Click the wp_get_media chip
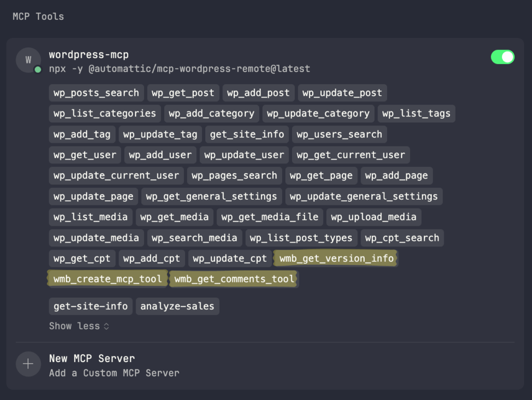This screenshot has height=400, width=532. pyautogui.click(x=175, y=217)
